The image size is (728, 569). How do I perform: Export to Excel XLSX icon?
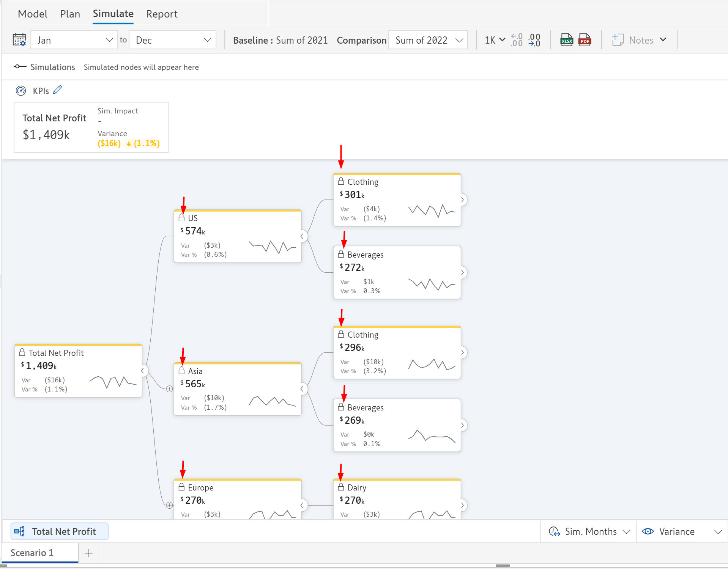[x=566, y=40]
